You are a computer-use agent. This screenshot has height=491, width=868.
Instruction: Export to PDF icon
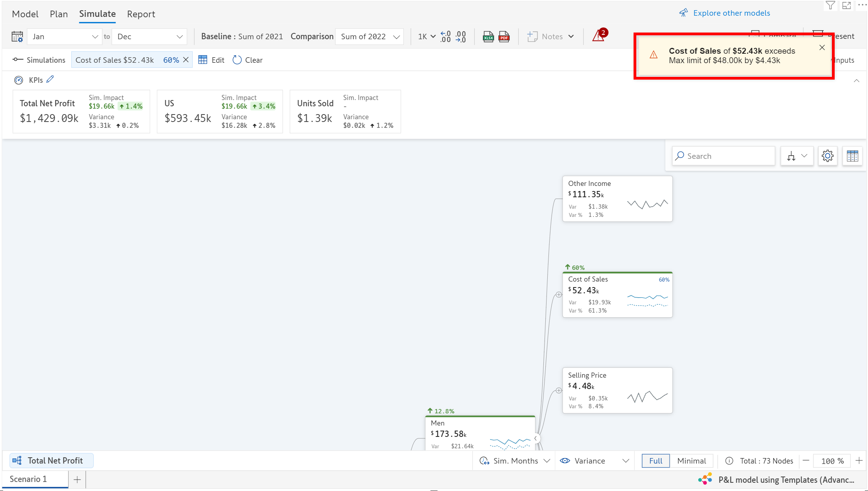504,36
